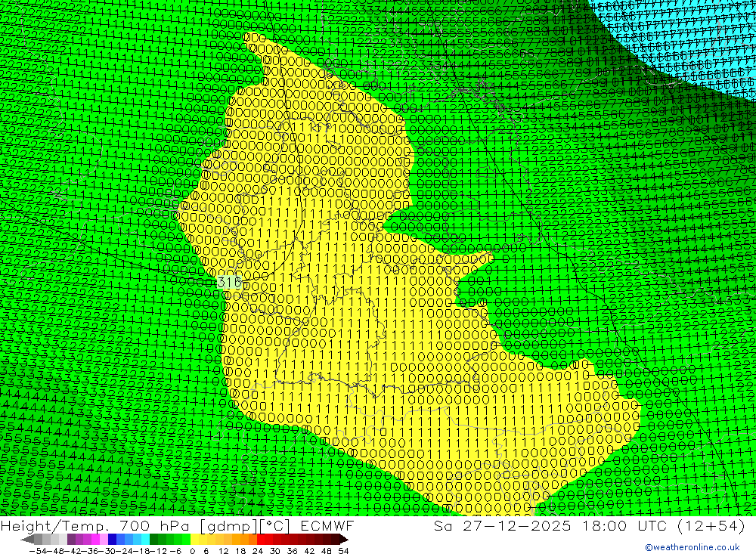Screen dimensions: 756x554
Task: Pick the grey arrow at the legend's cold end
Action: click(27, 540)
